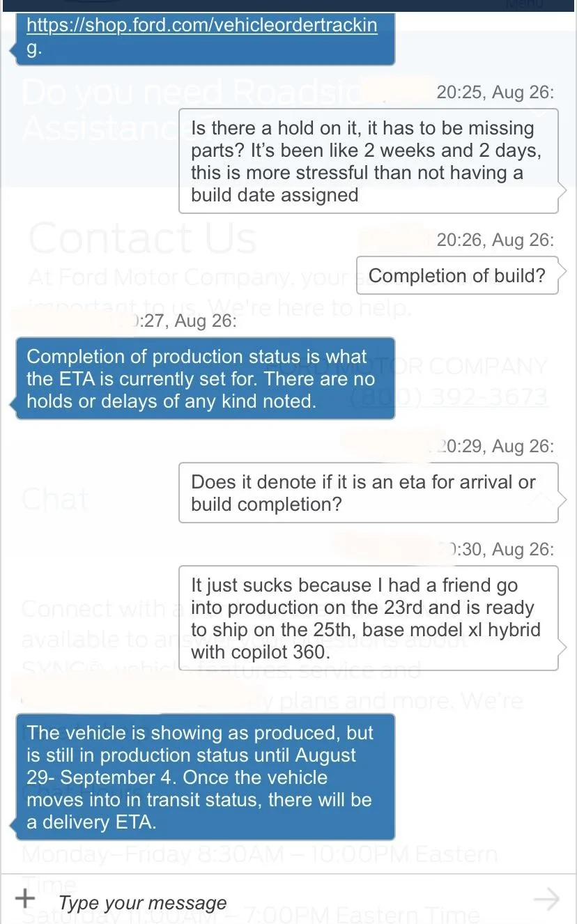
Task: Tap the plus attachment icon
Action: coord(25,898)
